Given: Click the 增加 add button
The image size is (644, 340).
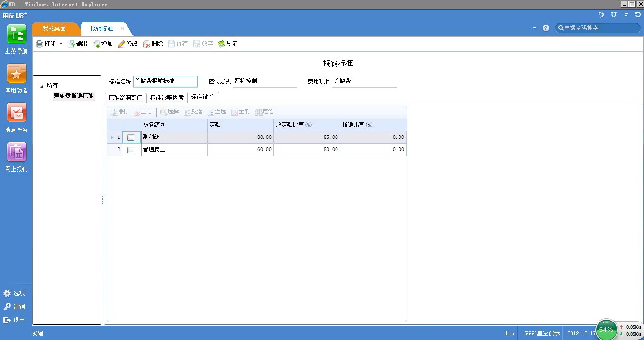Looking at the screenshot, I should tap(103, 44).
